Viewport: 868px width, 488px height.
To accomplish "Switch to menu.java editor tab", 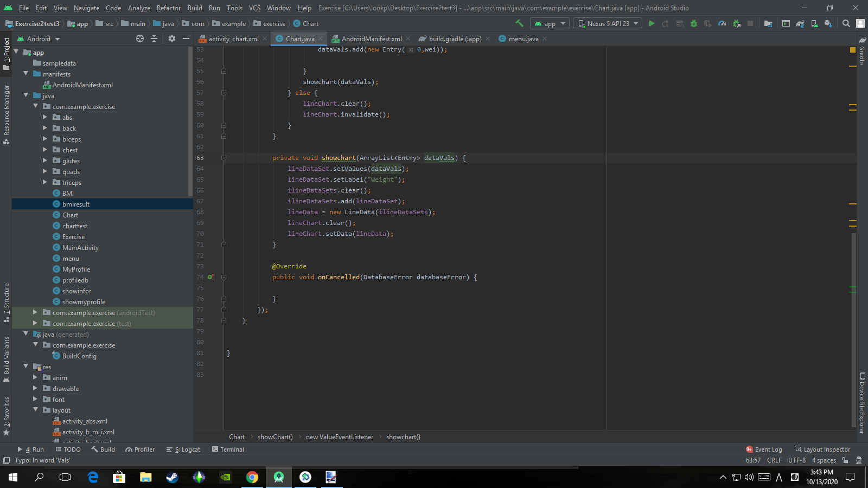I will 523,38.
